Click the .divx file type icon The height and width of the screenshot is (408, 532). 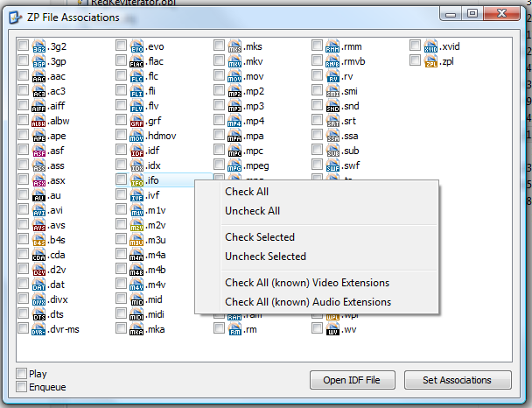click(x=38, y=300)
